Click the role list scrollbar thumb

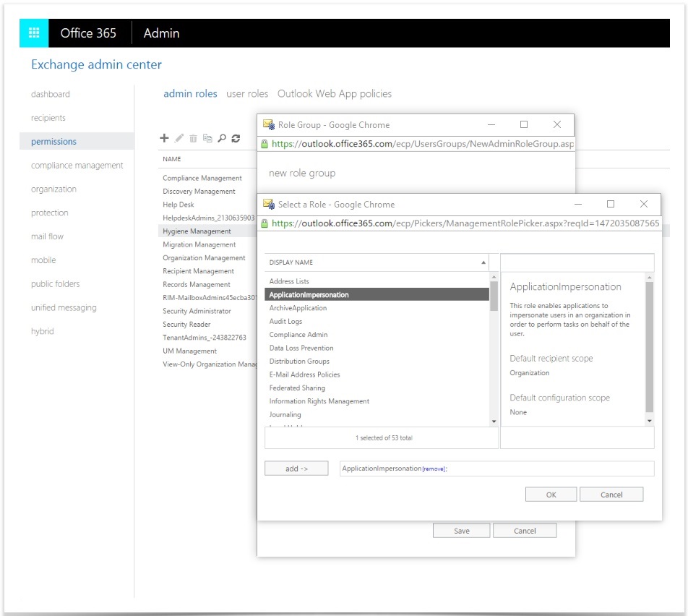pos(494,296)
